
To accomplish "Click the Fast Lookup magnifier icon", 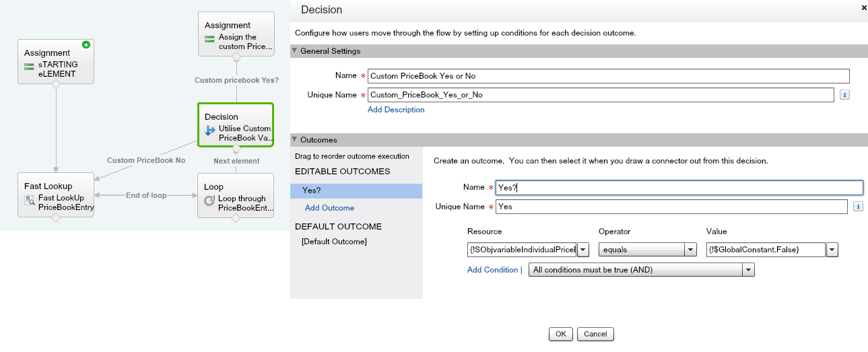I will pos(30,200).
